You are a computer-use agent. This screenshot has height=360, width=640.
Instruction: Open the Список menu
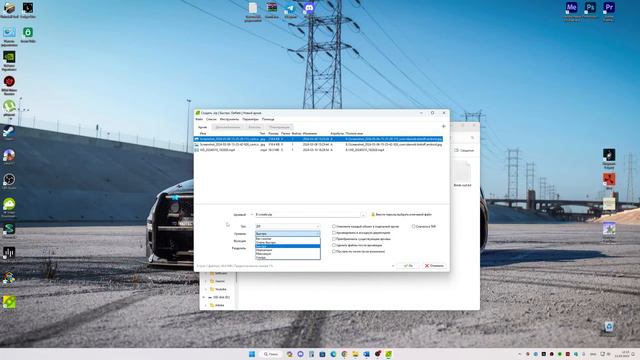tap(211, 119)
